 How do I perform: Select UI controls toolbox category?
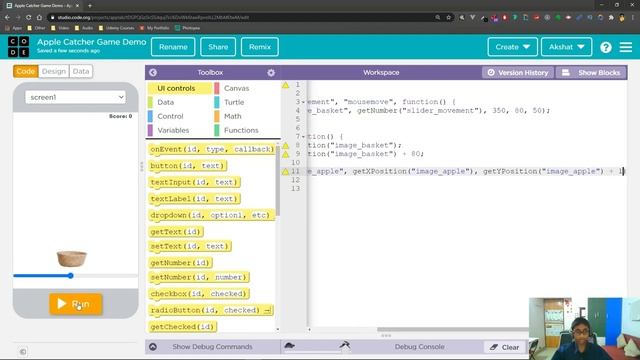[x=180, y=88]
